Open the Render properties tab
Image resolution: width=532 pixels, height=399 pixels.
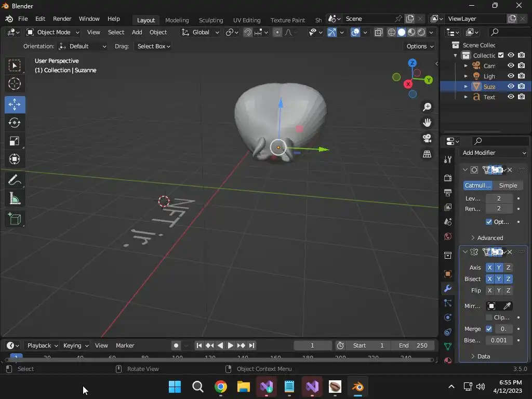click(448, 178)
